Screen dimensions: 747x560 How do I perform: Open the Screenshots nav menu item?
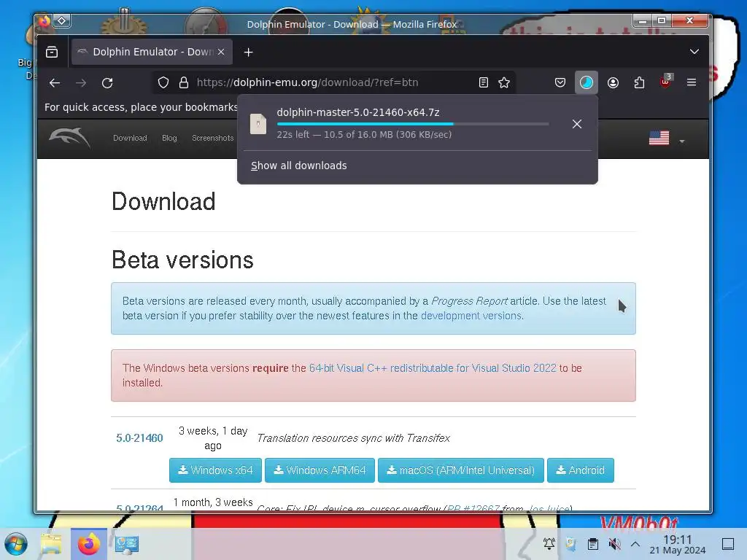click(x=212, y=138)
